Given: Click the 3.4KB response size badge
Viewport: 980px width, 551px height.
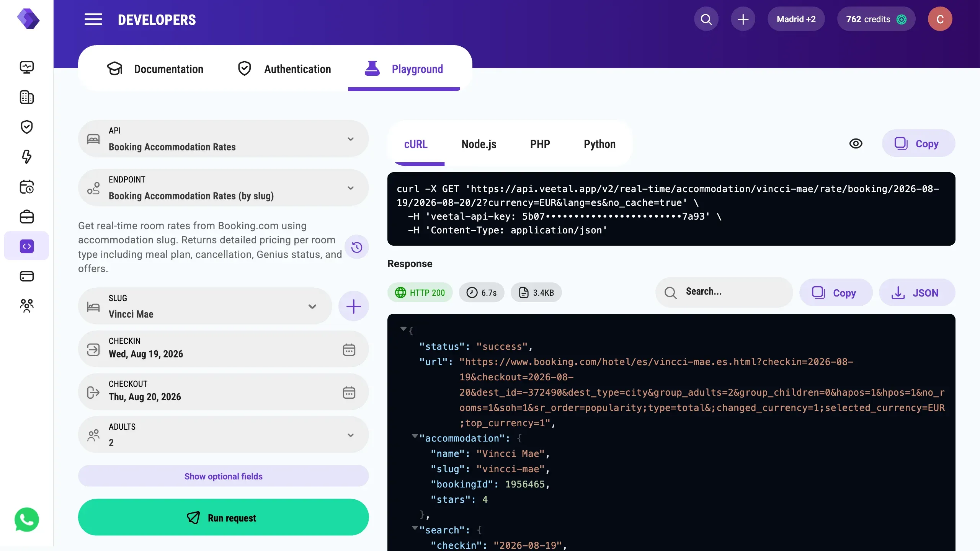Looking at the screenshot, I should (x=536, y=293).
